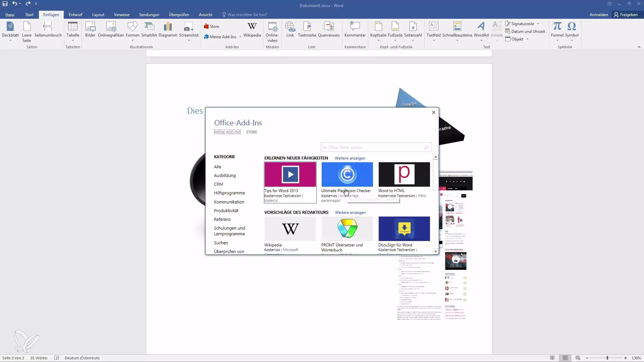Switch to STORE tab in dialog
The width and height of the screenshot is (644, 362).
pos(252,132)
